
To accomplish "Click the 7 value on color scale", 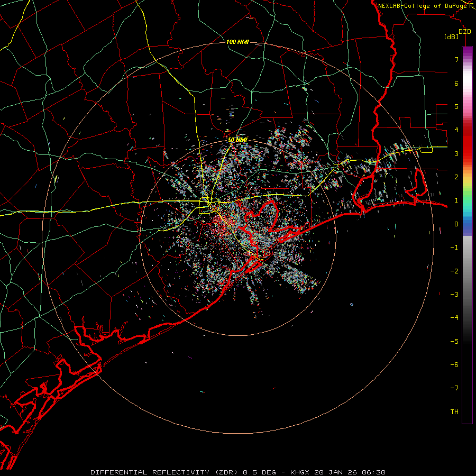I will pos(456,59).
